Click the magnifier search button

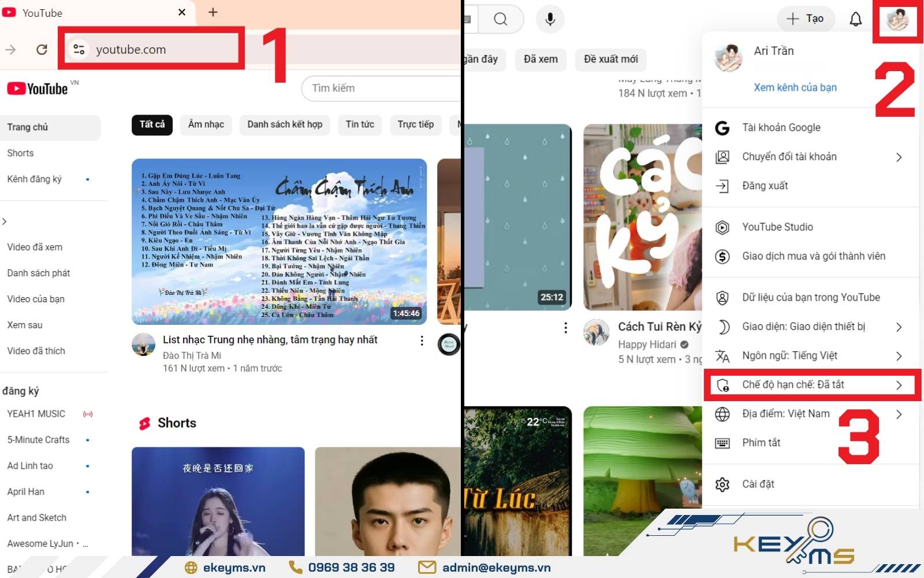pos(500,19)
